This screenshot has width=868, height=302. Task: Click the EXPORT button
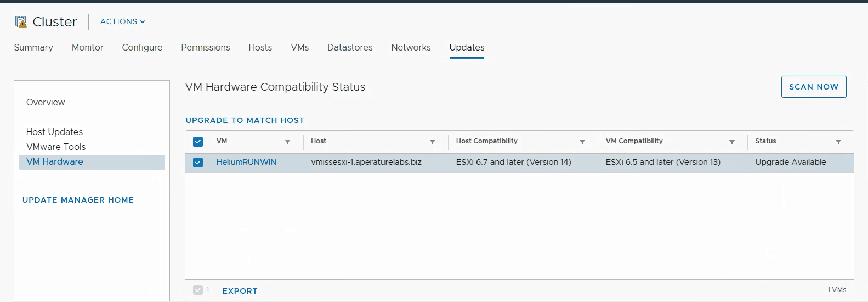[x=240, y=291]
